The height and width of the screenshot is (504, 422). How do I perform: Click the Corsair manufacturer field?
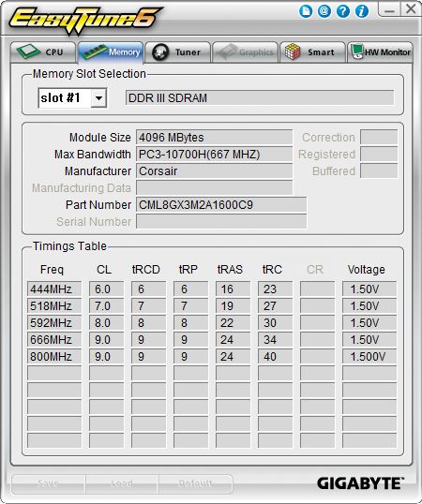214,171
